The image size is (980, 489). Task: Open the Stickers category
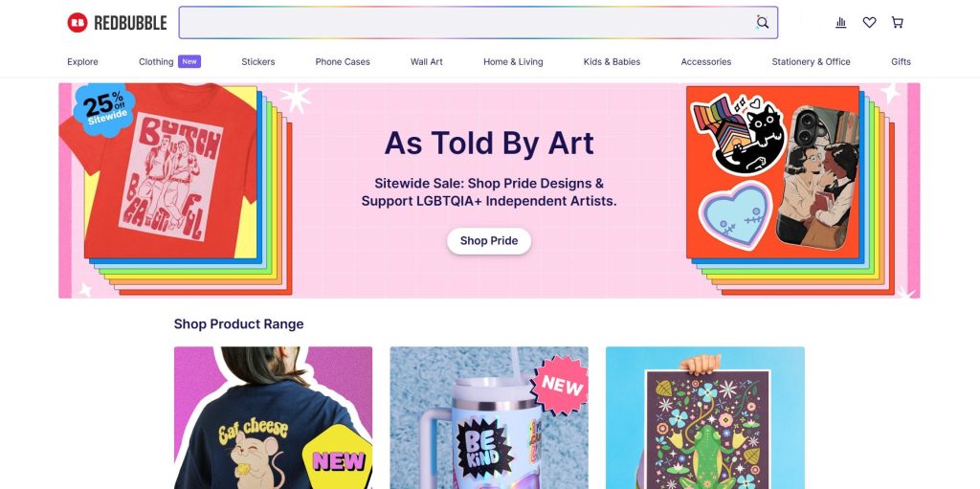pyautogui.click(x=258, y=62)
